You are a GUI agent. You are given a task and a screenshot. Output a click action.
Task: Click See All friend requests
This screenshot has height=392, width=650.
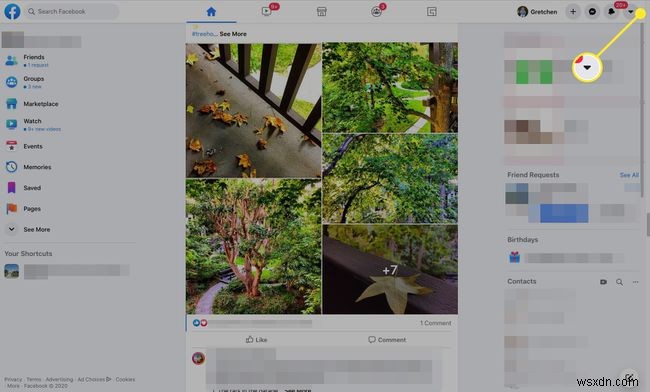[629, 175]
